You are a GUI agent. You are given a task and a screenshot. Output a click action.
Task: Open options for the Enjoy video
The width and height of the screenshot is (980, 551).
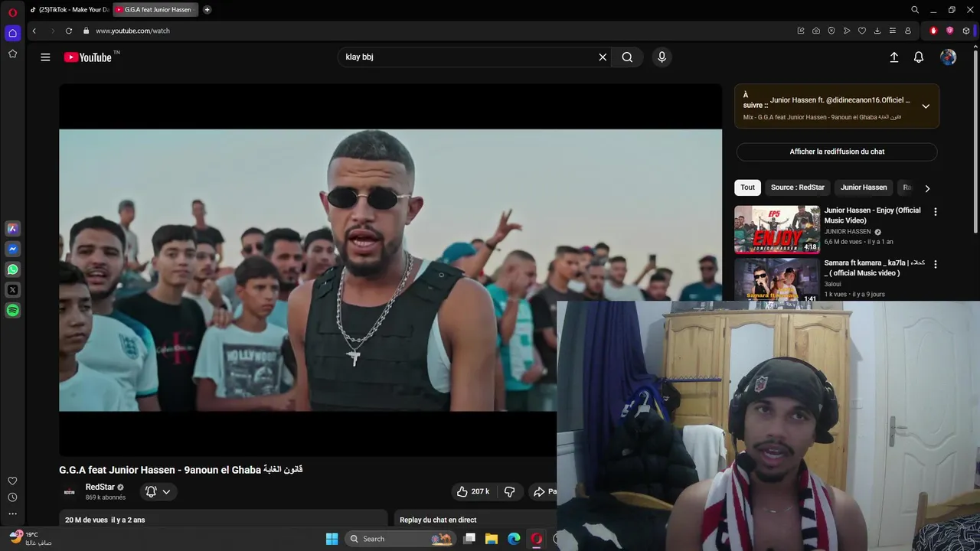(x=935, y=212)
